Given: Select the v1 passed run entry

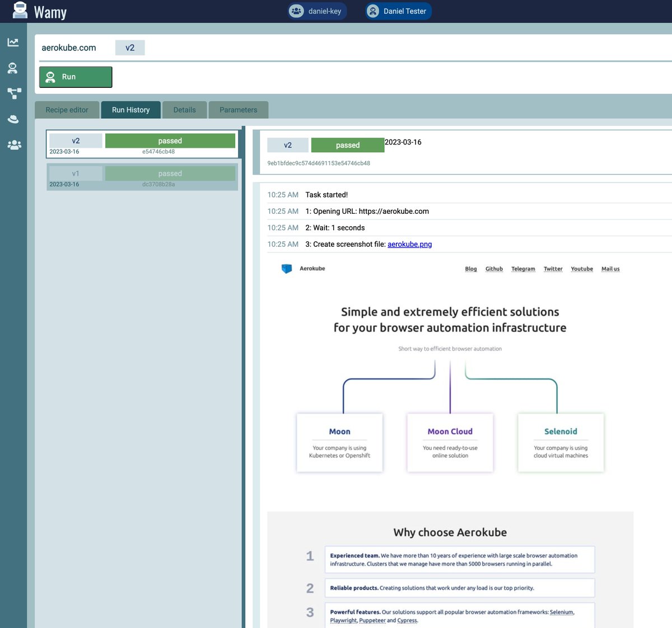Looking at the screenshot, I should click(142, 177).
